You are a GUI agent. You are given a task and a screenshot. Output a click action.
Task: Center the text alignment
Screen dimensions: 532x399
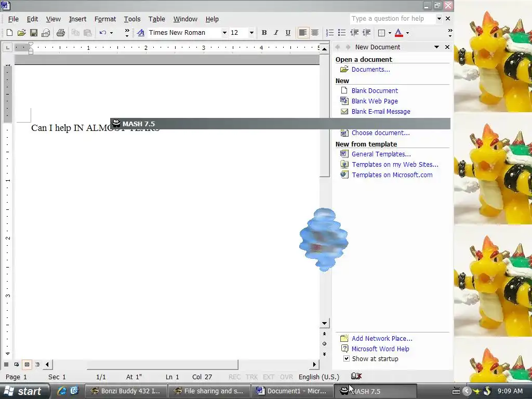[x=315, y=33]
